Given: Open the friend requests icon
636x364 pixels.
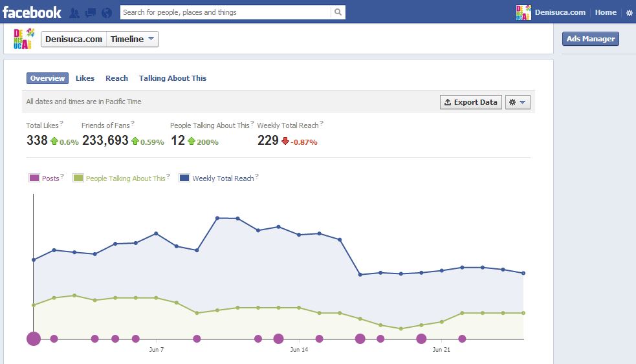Looking at the screenshot, I should point(74,12).
